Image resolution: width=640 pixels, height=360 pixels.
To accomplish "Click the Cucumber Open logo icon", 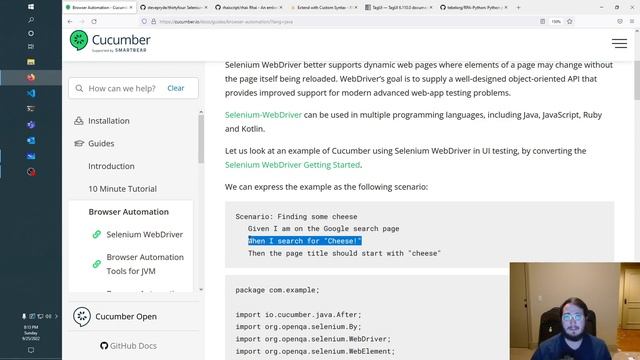I will pyautogui.click(x=82, y=316).
